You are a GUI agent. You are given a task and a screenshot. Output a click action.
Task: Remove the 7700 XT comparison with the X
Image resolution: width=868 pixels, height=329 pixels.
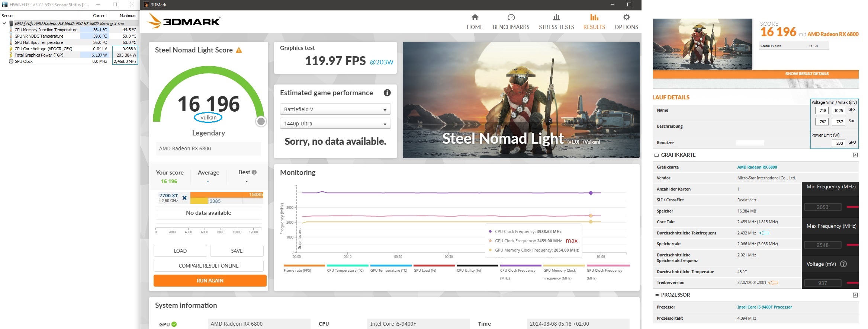[x=184, y=198]
